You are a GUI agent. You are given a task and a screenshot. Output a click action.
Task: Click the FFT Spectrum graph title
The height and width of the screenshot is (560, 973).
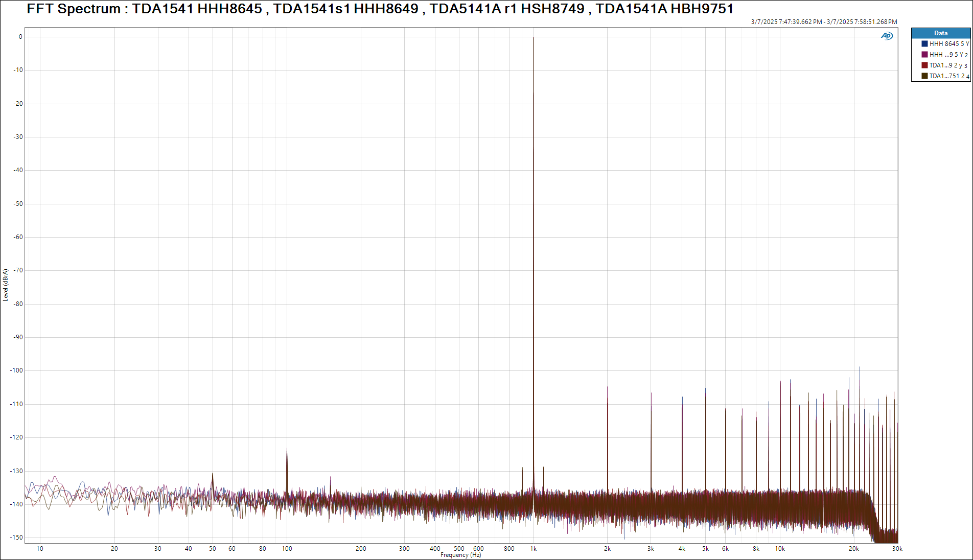click(380, 9)
